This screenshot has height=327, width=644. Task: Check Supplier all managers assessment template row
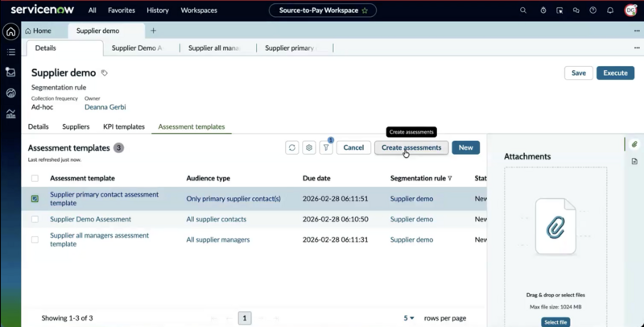(x=35, y=239)
